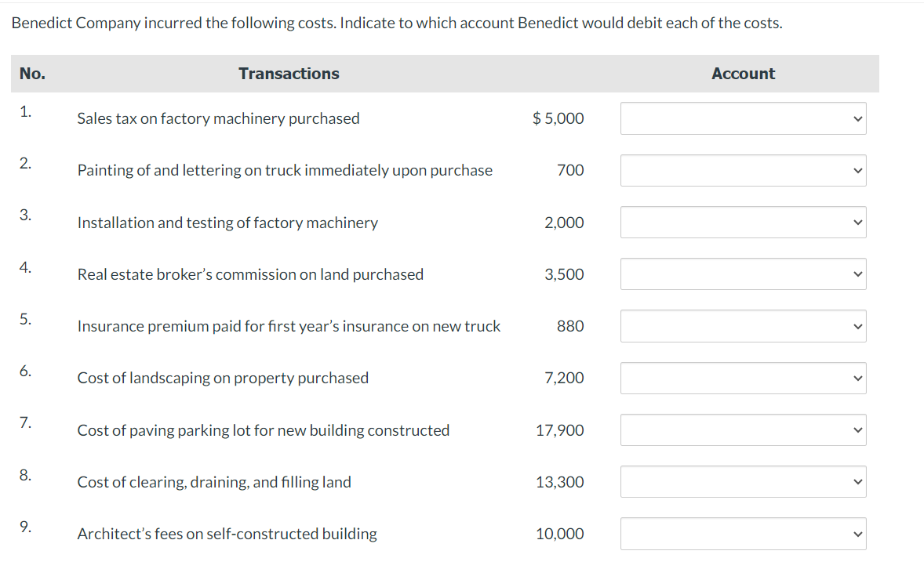Click the cost of landscaping transaction text
The width and height of the screenshot is (924, 569).
(223, 378)
